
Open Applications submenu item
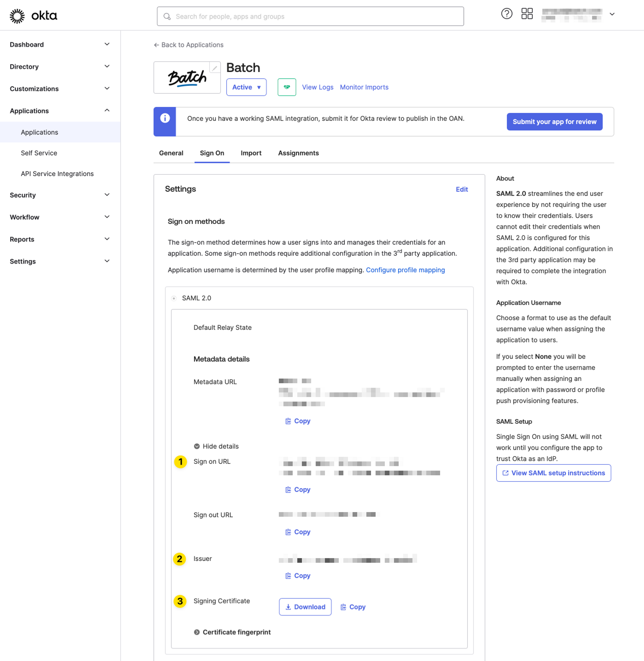point(60,132)
